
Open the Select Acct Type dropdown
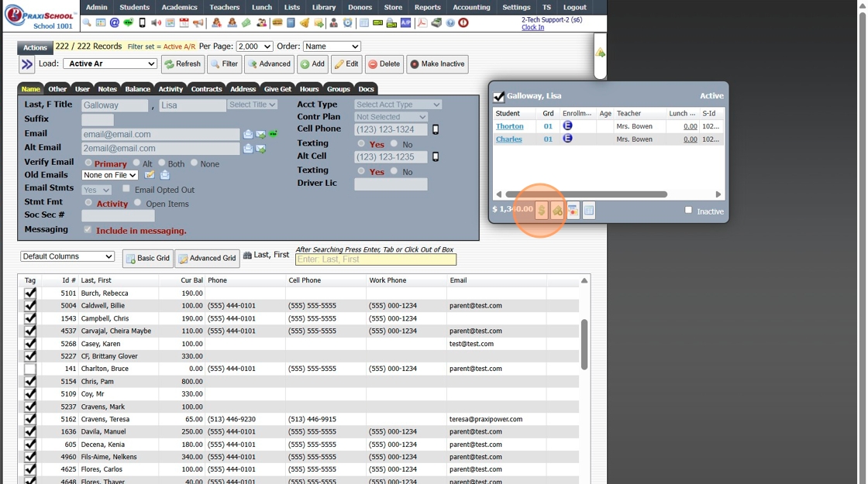click(398, 105)
